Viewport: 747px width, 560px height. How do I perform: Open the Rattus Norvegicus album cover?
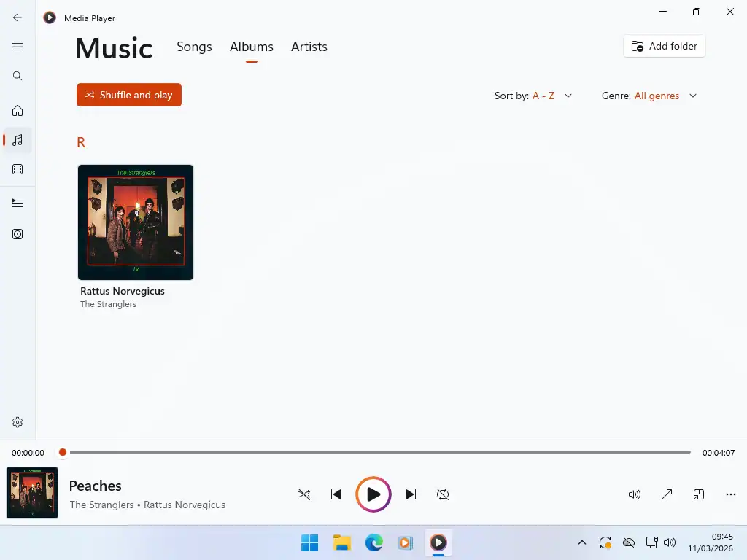(x=135, y=222)
